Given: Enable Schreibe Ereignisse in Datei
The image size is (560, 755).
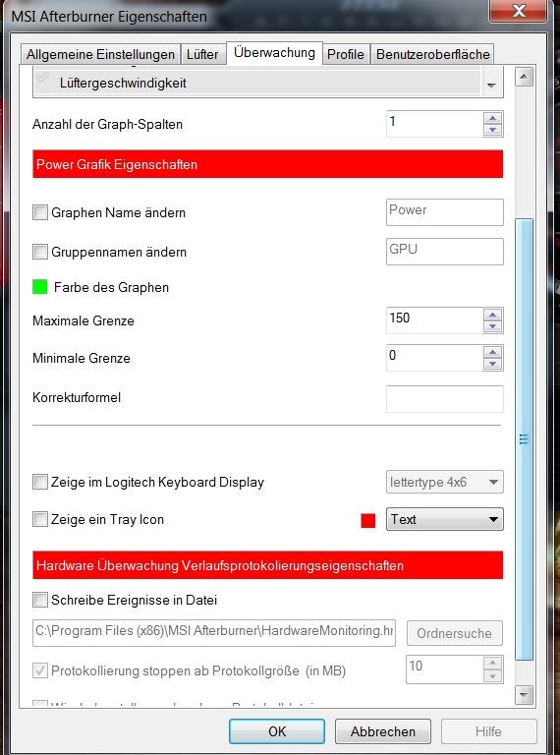Looking at the screenshot, I should [x=40, y=600].
